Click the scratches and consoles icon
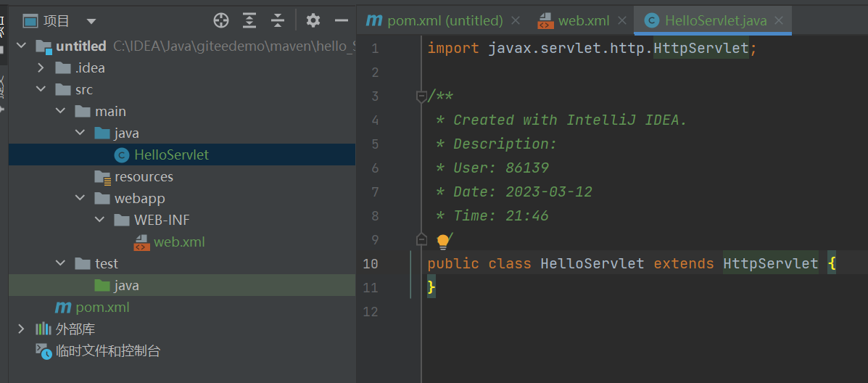This screenshot has height=383, width=868. click(44, 350)
